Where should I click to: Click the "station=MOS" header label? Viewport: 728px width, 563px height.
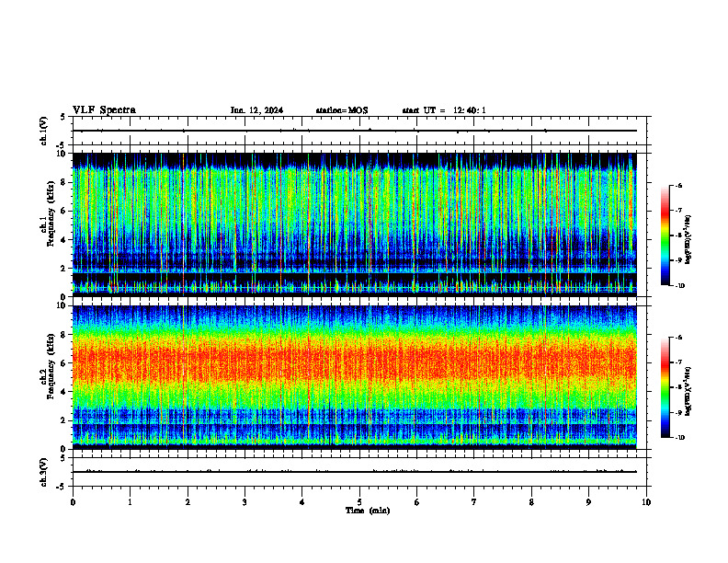point(342,110)
